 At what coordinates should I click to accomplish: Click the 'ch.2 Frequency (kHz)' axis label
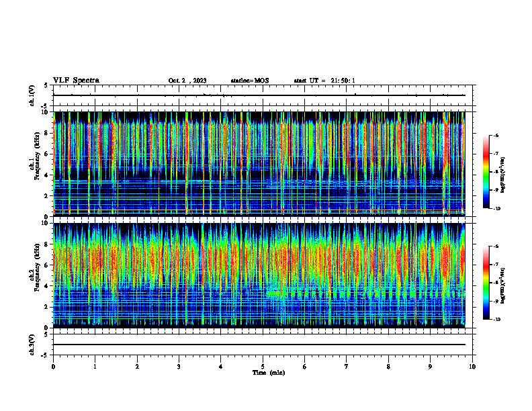pos(34,267)
